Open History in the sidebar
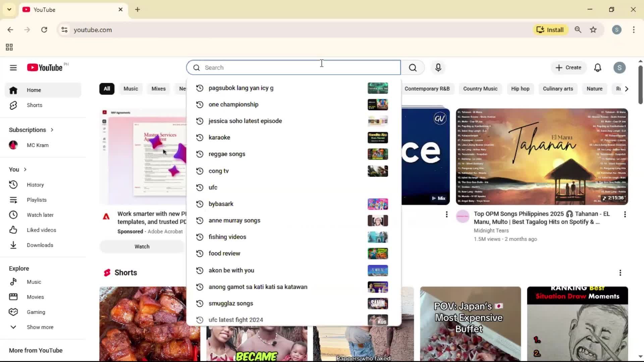This screenshot has height=362, width=644. coord(35,185)
